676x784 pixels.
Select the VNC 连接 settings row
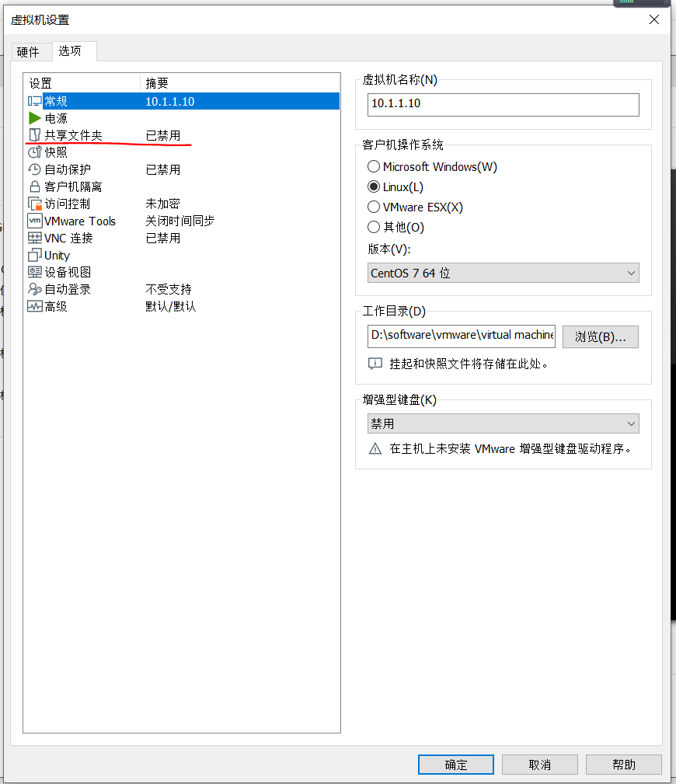183,238
